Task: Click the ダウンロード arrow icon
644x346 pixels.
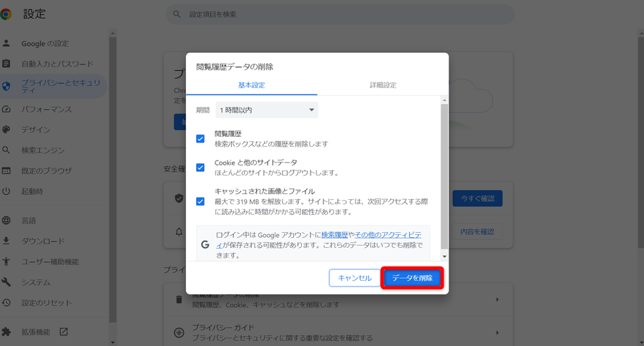Action: click(x=6, y=241)
